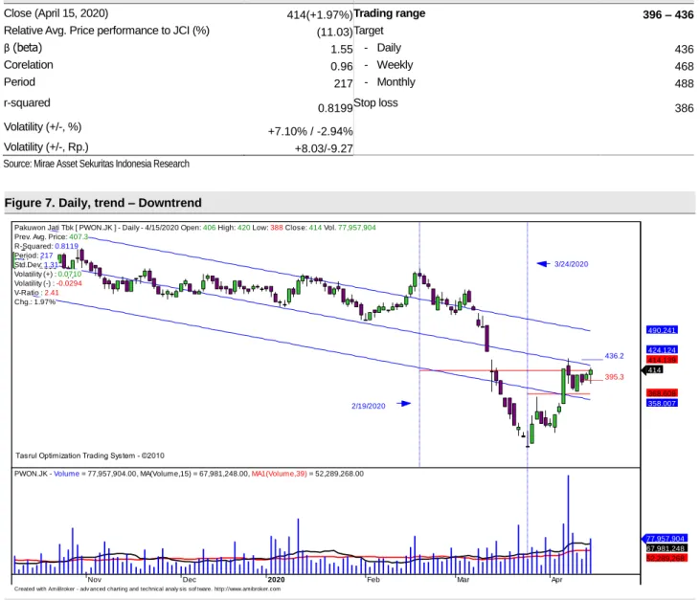Click the 'Mar' time axis label
The height and width of the screenshot is (600, 700).
(463, 580)
